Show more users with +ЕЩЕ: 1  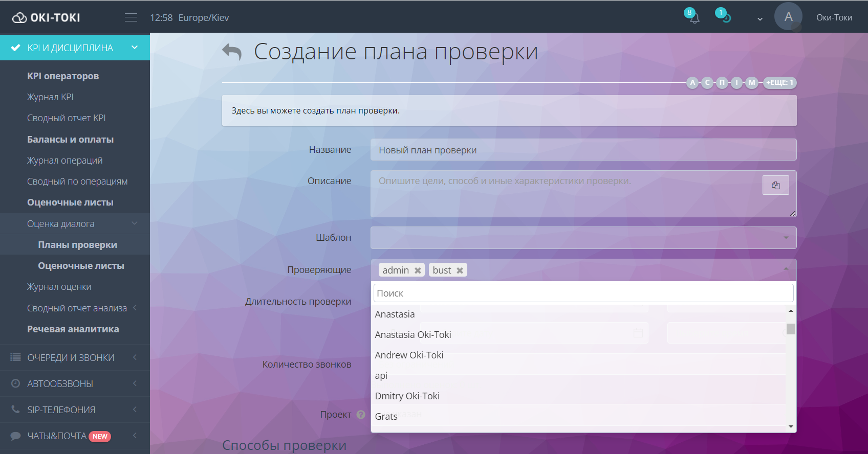coord(780,82)
